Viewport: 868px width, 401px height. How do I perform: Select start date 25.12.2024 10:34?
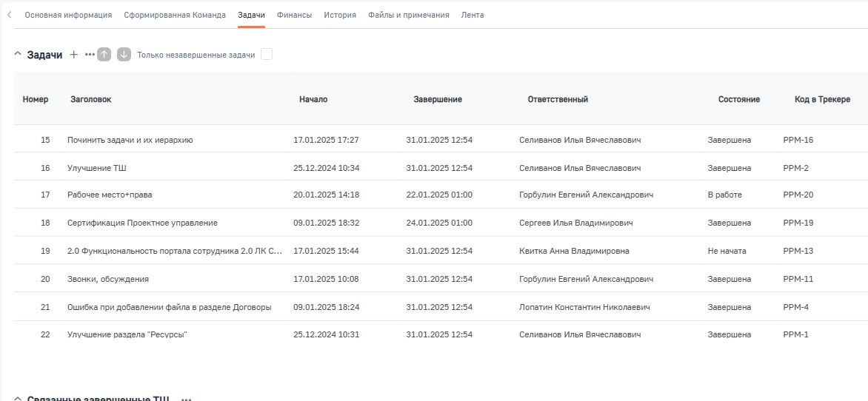[x=327, y=168]
